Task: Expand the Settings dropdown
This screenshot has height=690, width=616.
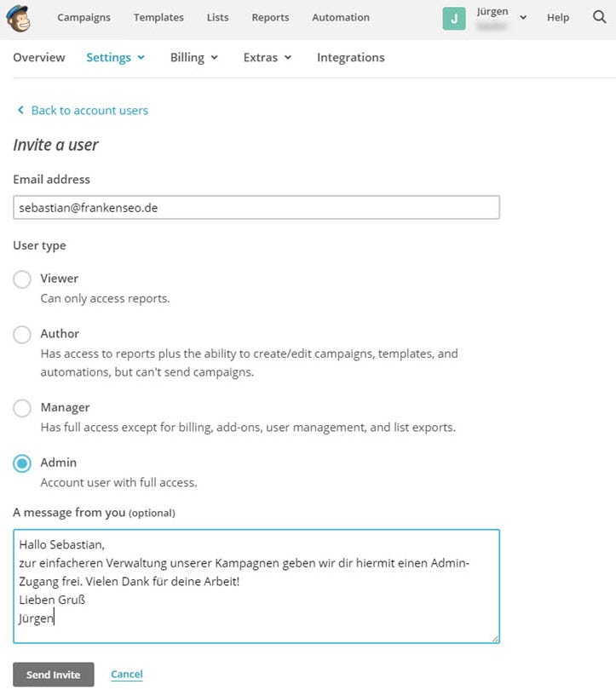Action: (115, 58)
